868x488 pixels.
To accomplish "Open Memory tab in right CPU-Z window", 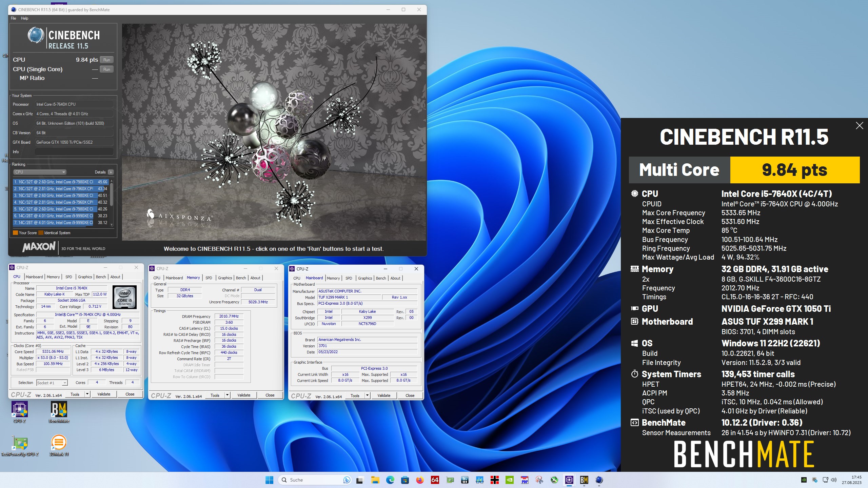I will tap(333, 278).
